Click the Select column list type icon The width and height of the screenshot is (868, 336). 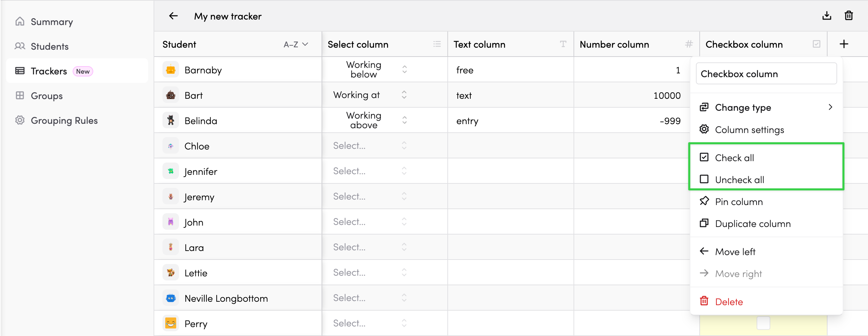tap(437, 44)
